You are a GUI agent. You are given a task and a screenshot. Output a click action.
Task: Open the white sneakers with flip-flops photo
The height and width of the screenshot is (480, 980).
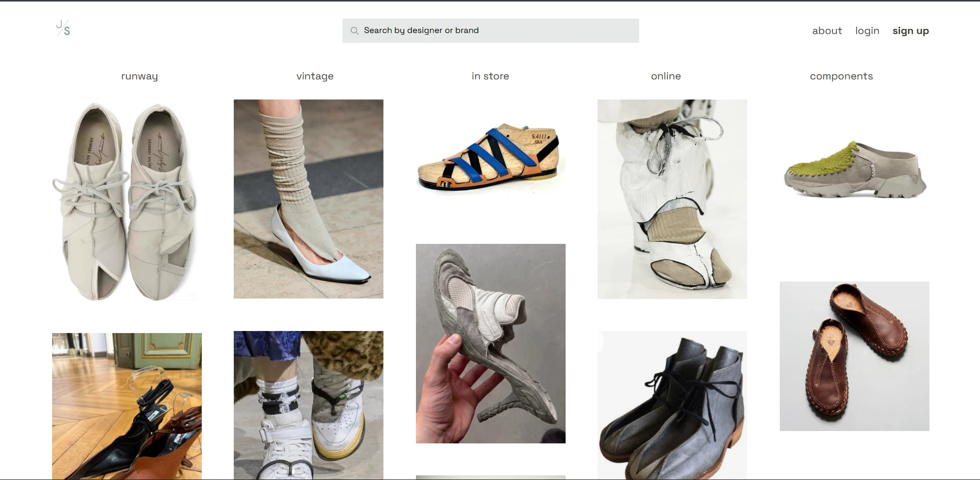point(309,405)
